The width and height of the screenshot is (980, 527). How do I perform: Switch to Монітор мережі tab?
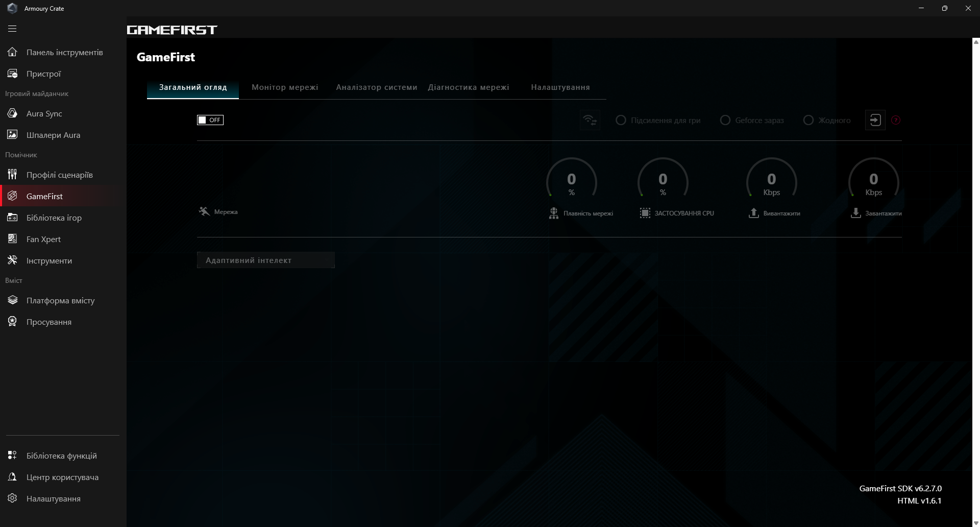point(285,87)
